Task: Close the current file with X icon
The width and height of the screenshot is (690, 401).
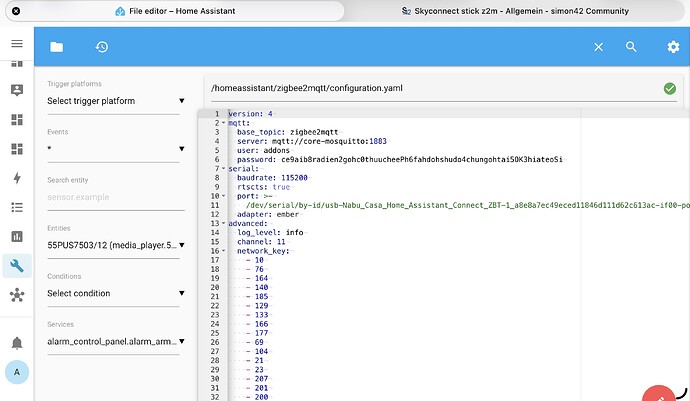Action: [598, 47]
